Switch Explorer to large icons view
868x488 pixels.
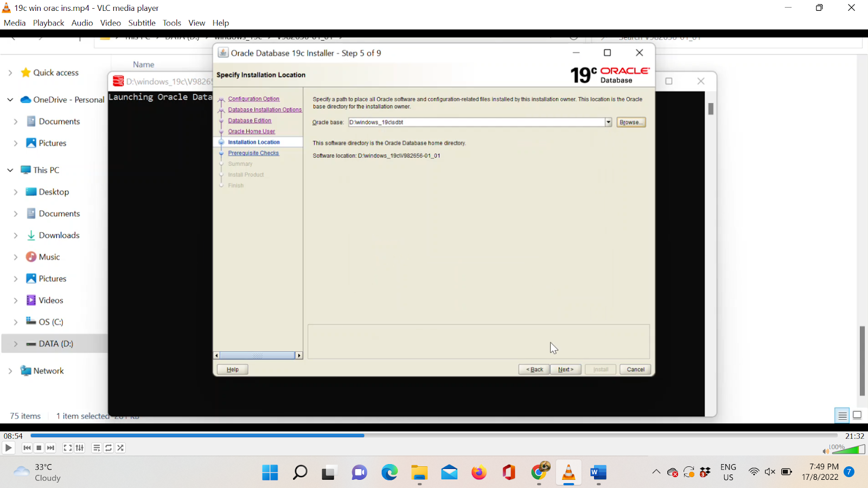point(857,415)
